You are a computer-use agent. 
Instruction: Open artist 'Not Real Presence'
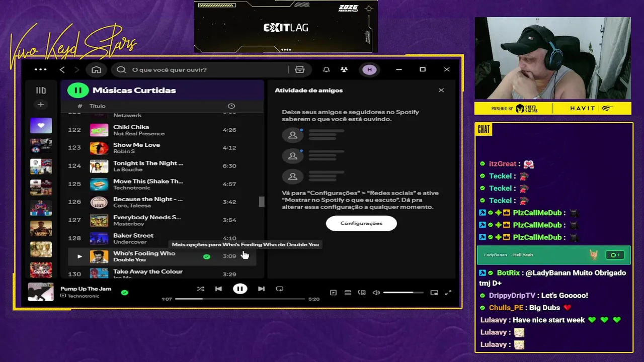139,134
